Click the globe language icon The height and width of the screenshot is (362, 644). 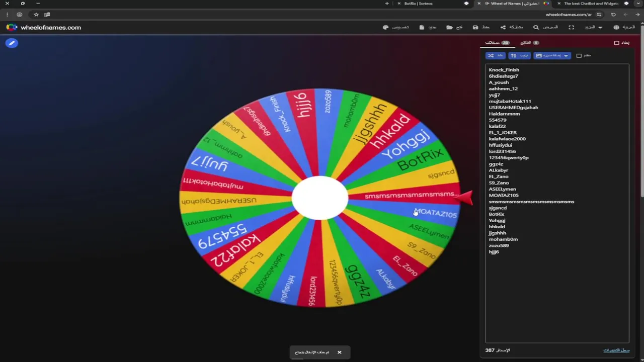tap(616, 27)
